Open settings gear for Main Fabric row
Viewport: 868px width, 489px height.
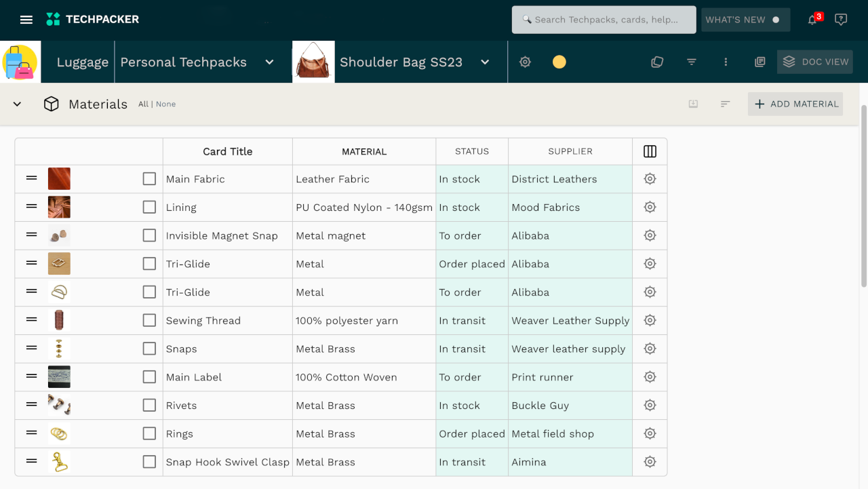pyautogui.click(x=650, y=179)
